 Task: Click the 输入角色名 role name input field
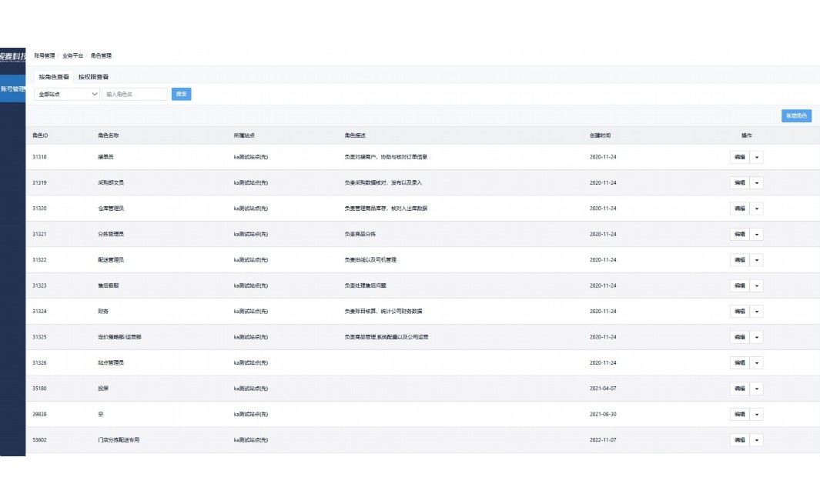pyautogui.click(x=135, y=94)
